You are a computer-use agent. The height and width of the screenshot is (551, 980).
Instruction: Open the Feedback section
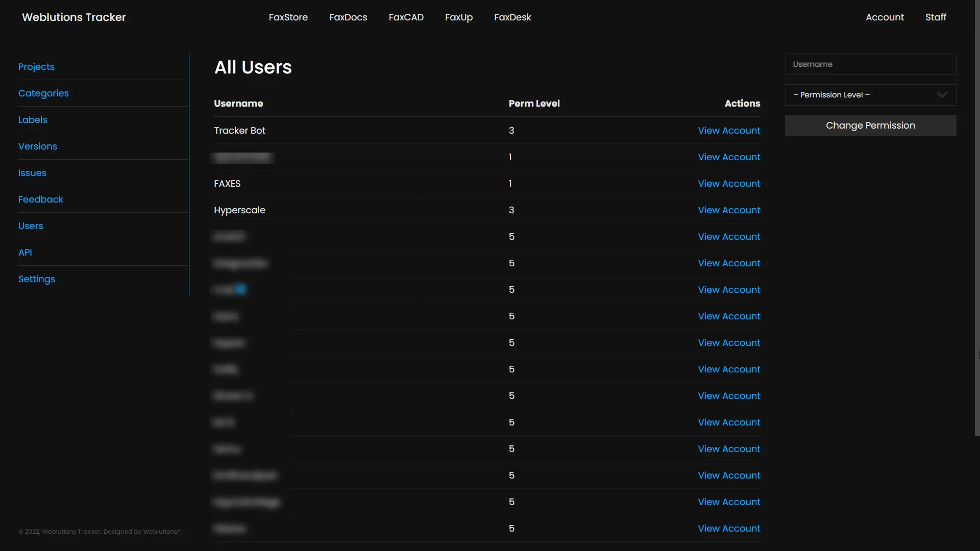40,199
